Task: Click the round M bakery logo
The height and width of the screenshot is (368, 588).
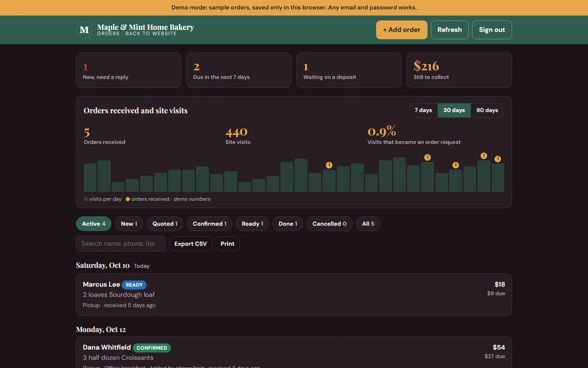Action: click(84, 30)
